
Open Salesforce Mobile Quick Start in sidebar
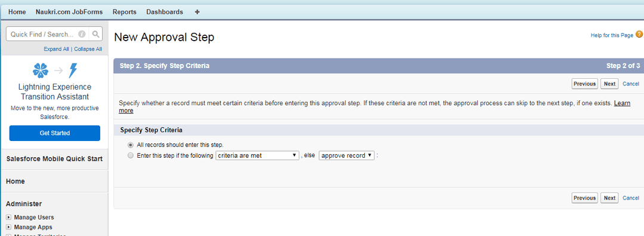point(55,159)
